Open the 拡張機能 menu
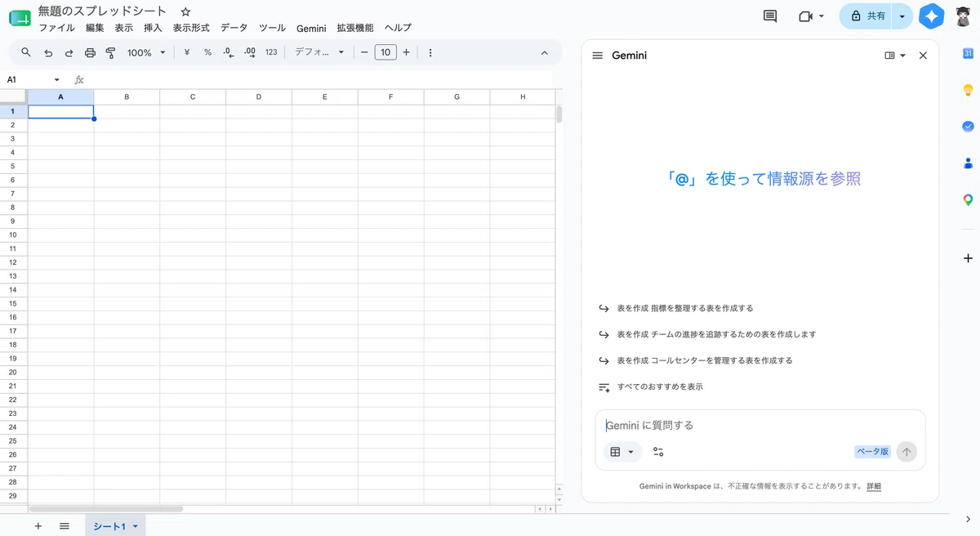Screen dimensions: 980x536 point(355,28)
